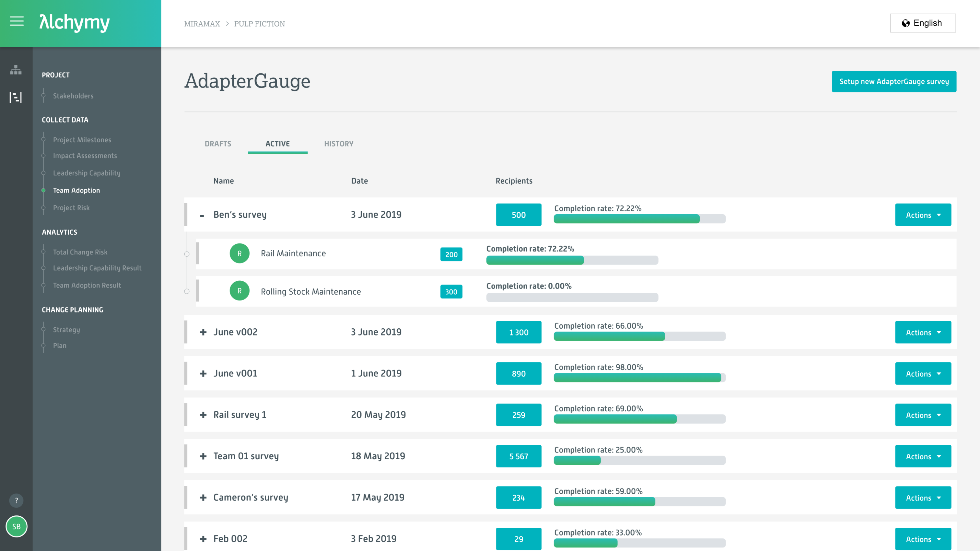Select the Team Adoption step indicator dot
980x551 pixels.
43,190
